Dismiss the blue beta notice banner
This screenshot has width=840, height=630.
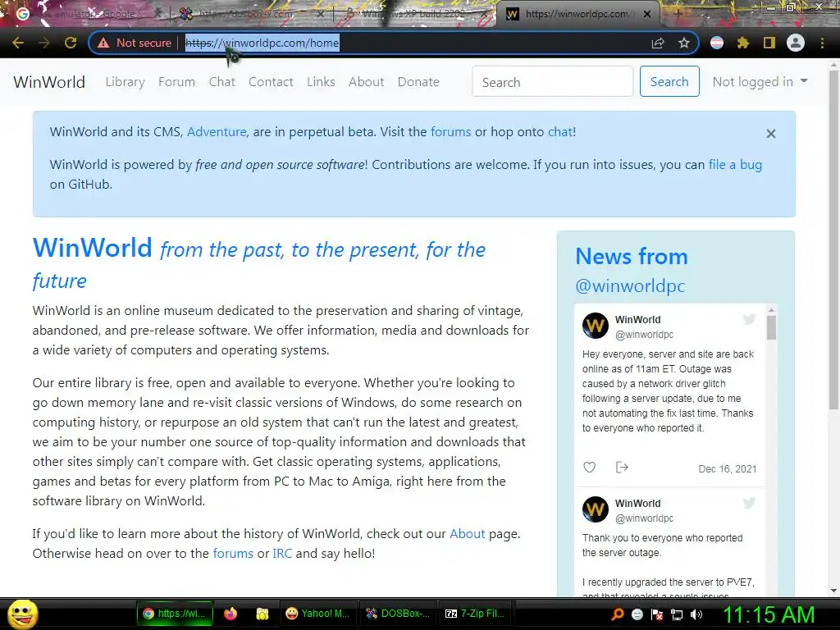tap(771, 134)
